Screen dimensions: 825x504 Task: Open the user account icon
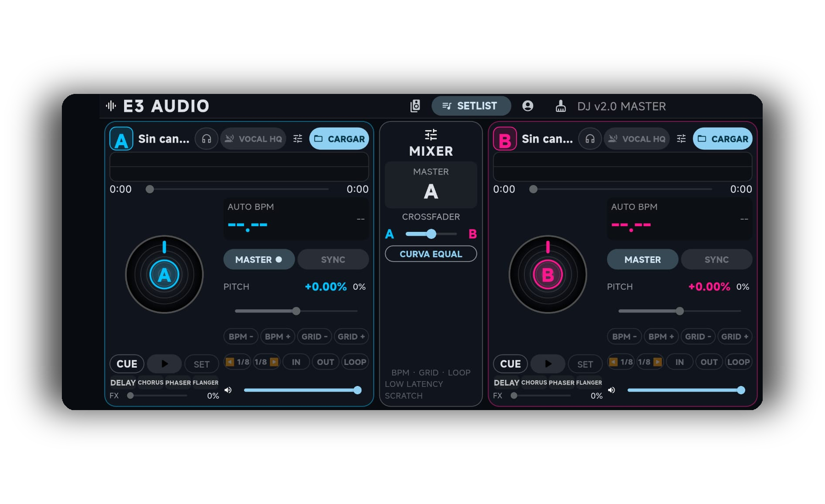click(528, 106)
